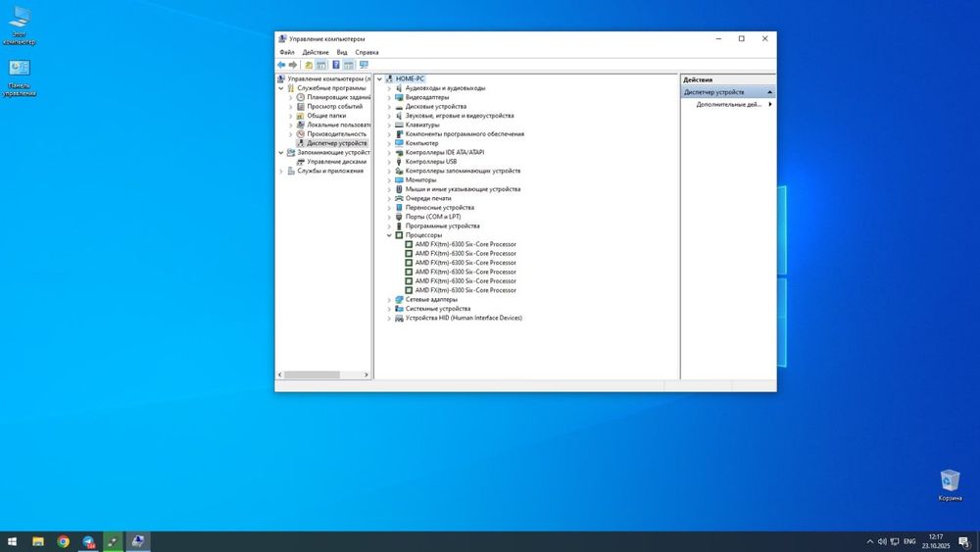Select the Компьютер device category
Screen dimensions: 980x552
tap(421, 143)
